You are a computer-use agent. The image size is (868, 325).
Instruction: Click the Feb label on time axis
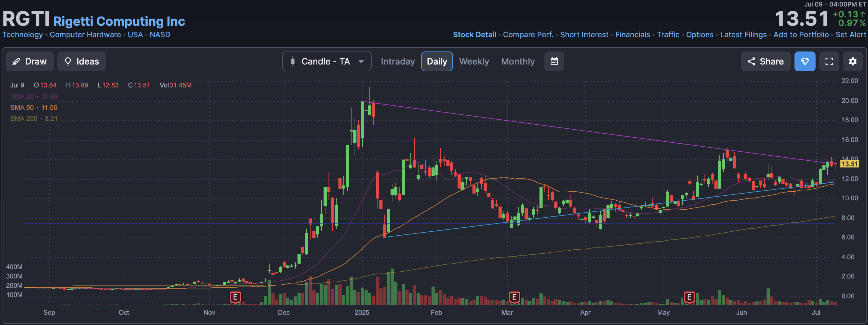[436, 313]
